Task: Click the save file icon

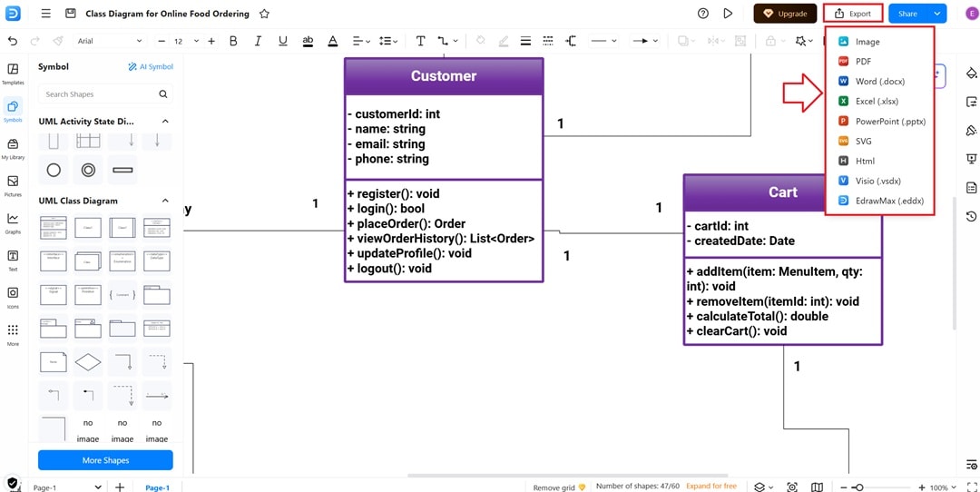Action: [71, 13]
